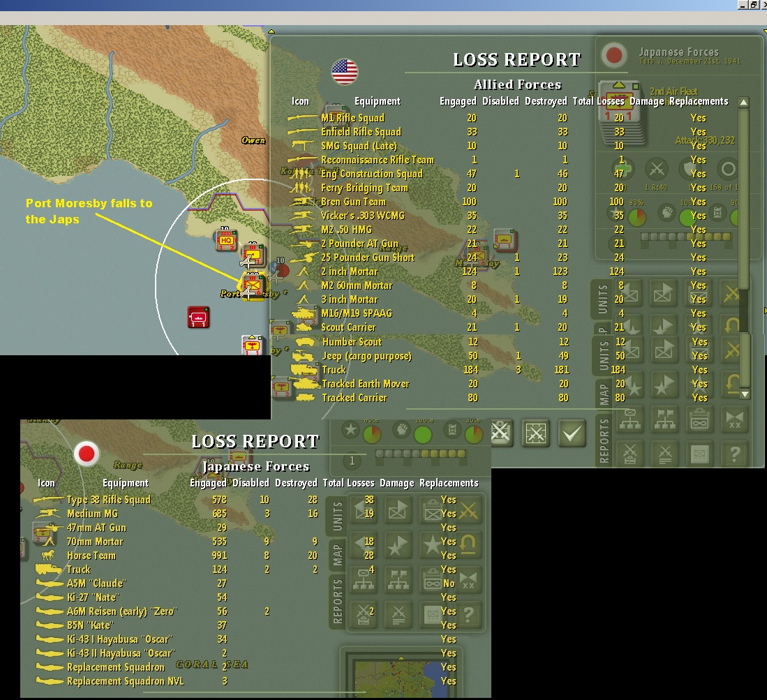Screen dimensions: 767x700
Task: Switch to MAP tab in Japanese panel
Action: [x=338, y=553]
